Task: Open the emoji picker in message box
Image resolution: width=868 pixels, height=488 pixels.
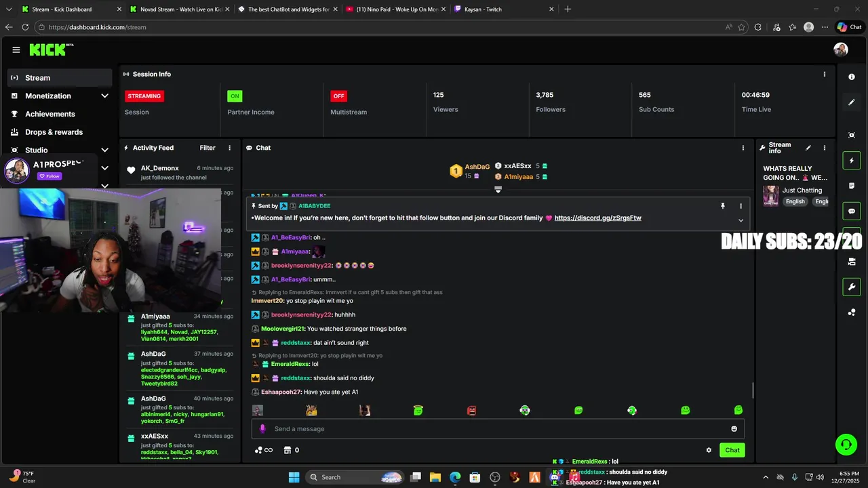Action: 734,429
